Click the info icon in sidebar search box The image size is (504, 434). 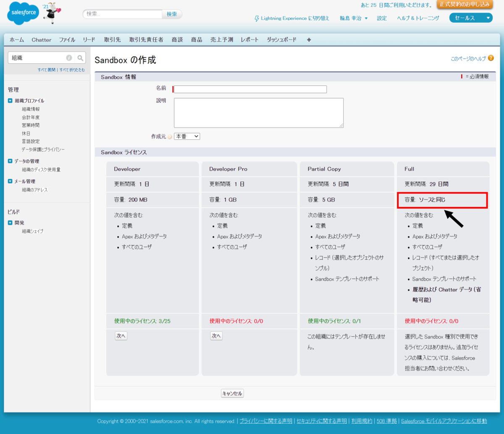(x=69, y=58)
